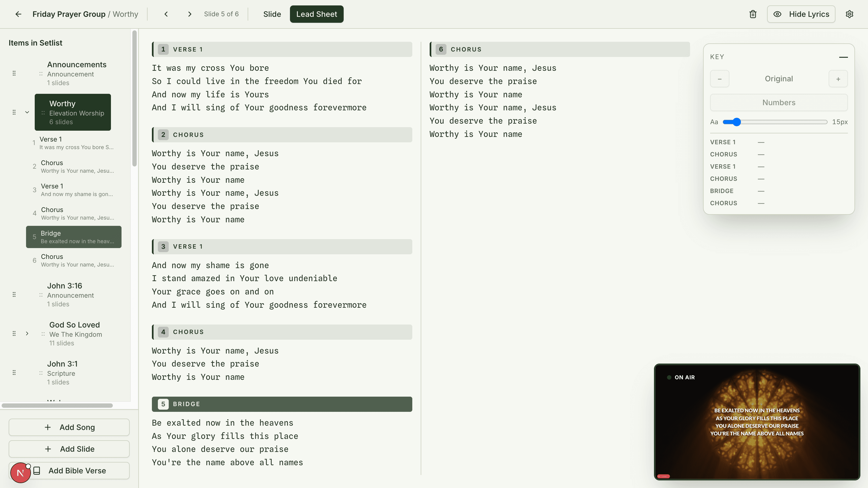The height and width of the screenshot is (488, 868).
Task: Grab drag handle for Announcements item
Action: 14,73
